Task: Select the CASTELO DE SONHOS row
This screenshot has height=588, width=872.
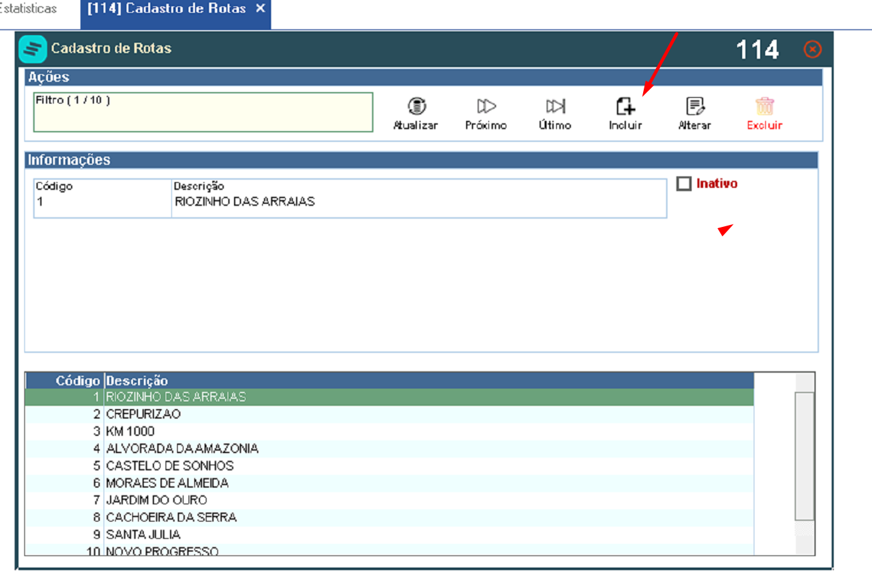Action: pos(389,466)
